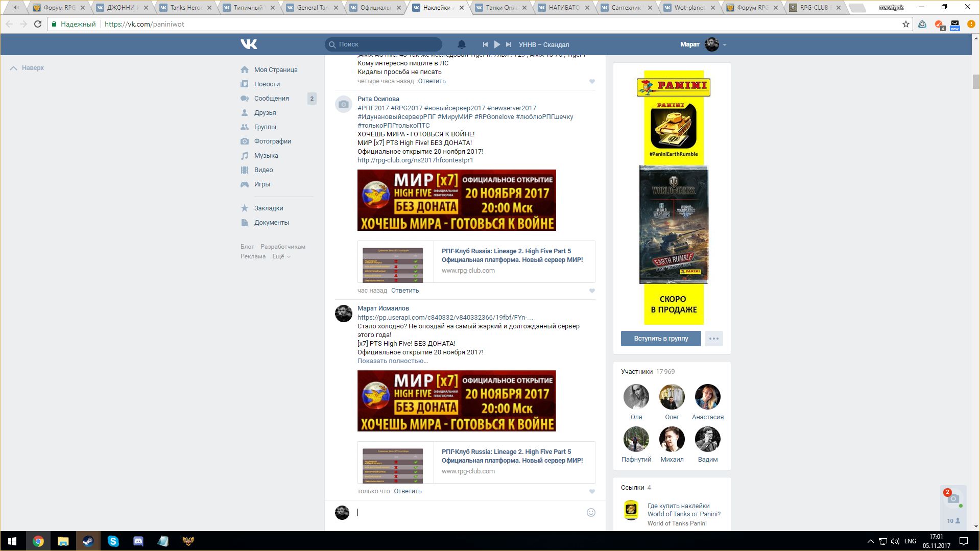
Task: Click the film icon beside Видео
Action: [x=245, y=170]
